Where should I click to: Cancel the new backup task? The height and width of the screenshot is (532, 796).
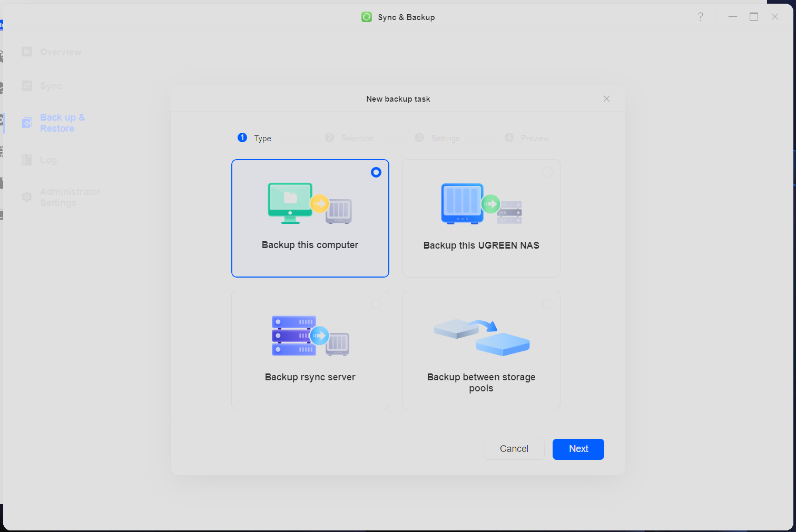(514, 449)
